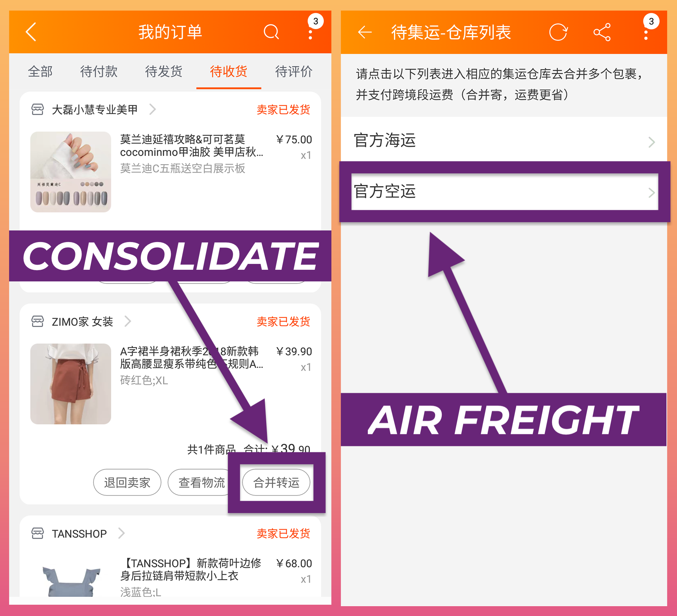Open search in 我的订单 header
The image size is (677, 616).
(x=271, y=32)
